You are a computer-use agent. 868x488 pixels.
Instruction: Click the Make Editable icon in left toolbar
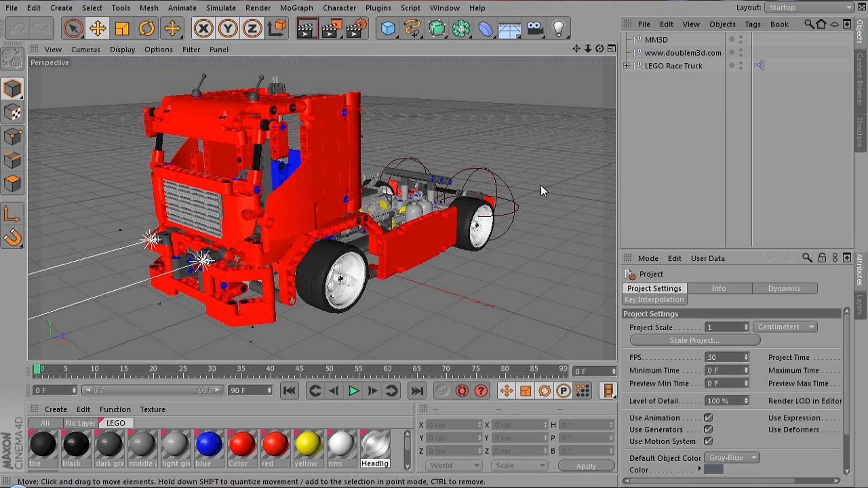coord(12,59)
